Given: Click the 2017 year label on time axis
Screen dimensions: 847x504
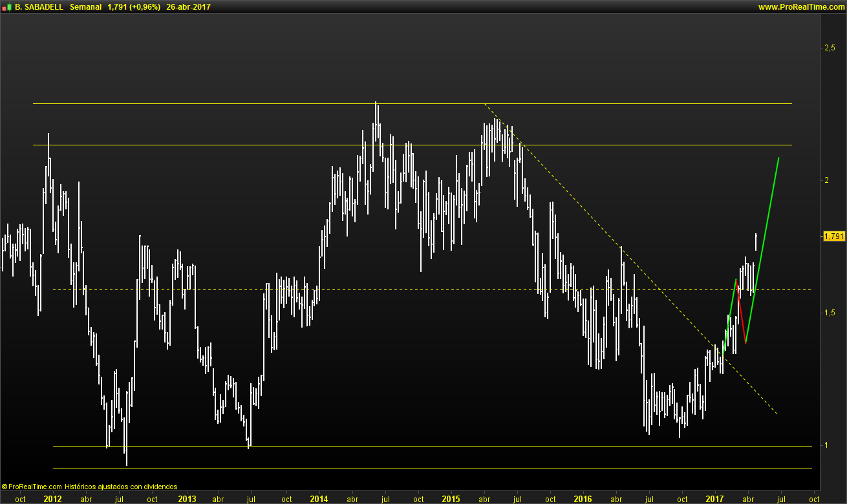Looking at the screenshot, I should pos(714,499).
